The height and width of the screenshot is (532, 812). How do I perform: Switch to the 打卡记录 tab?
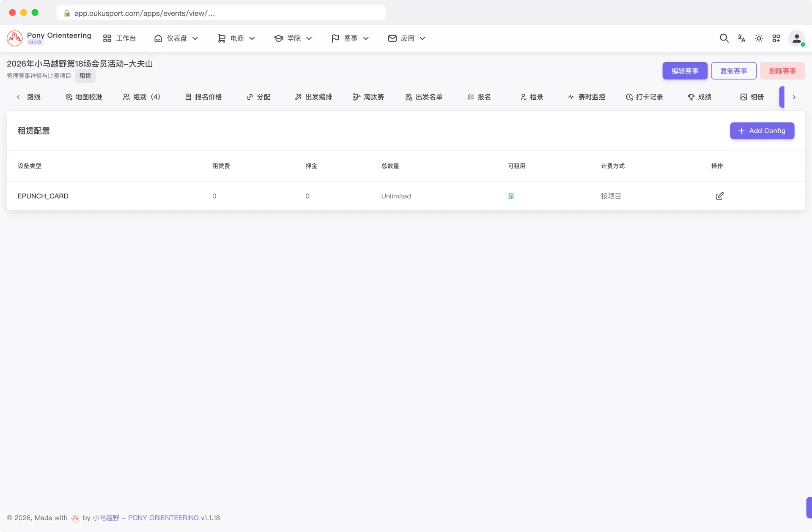tap(644, 97)
